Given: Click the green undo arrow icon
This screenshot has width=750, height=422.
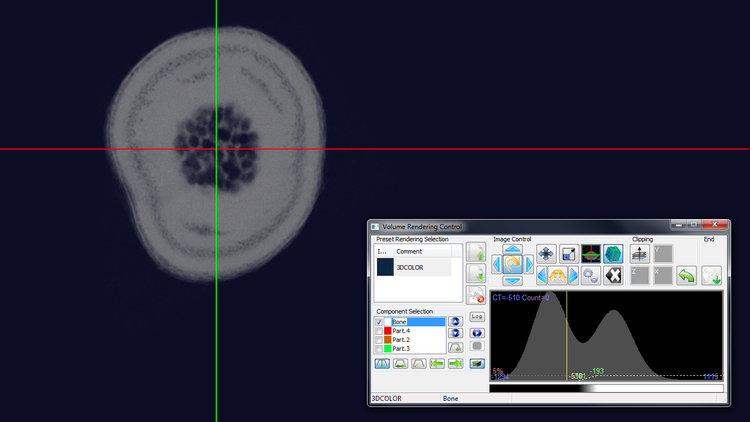Looking at the screenshot, I should click(x=686, y=276).
